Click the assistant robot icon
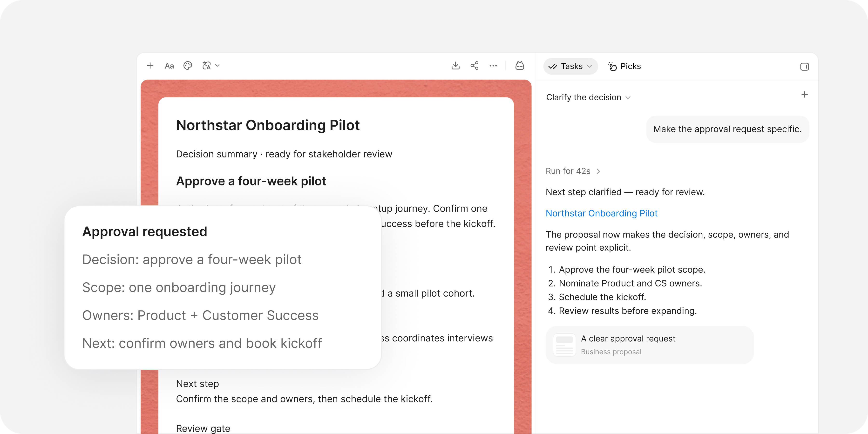Viewport: 868px width, 434px height. [520, 66]
